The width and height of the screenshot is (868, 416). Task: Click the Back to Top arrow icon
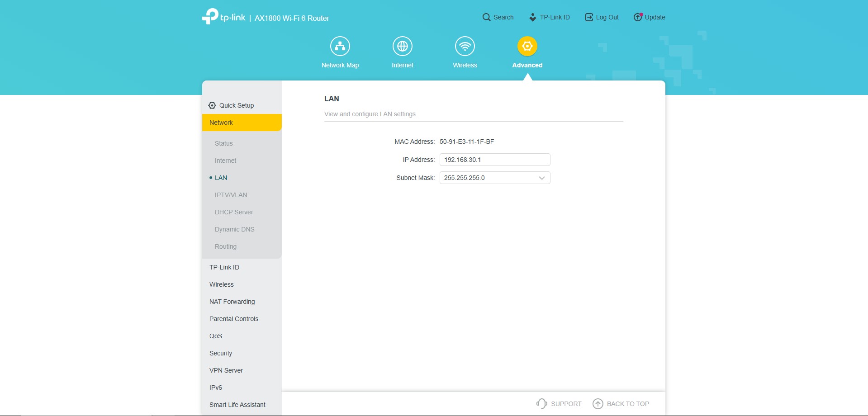tap(598, 404)
